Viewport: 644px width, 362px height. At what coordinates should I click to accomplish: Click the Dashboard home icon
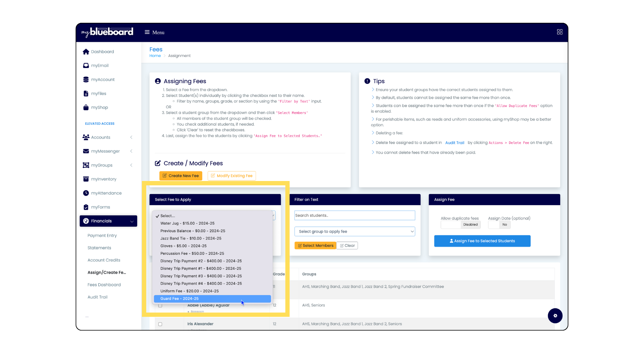pos(86,52)
